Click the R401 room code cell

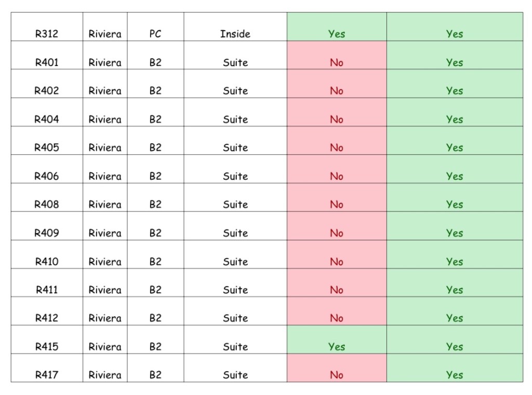coord(47,63)
